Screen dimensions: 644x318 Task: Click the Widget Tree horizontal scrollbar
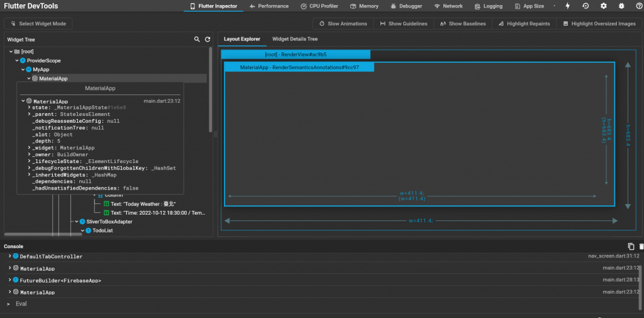[42, 234]
